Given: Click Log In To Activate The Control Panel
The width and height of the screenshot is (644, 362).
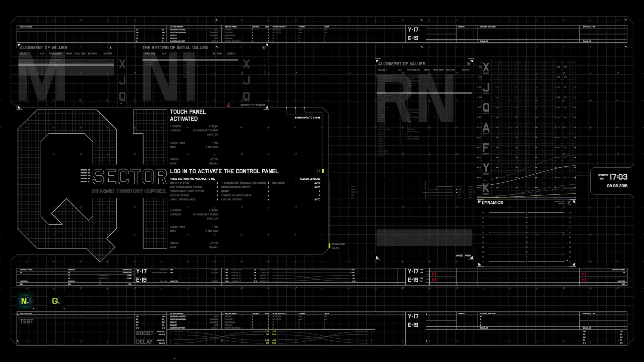Looking at the screenshot, I should click(x=224, y=171).
